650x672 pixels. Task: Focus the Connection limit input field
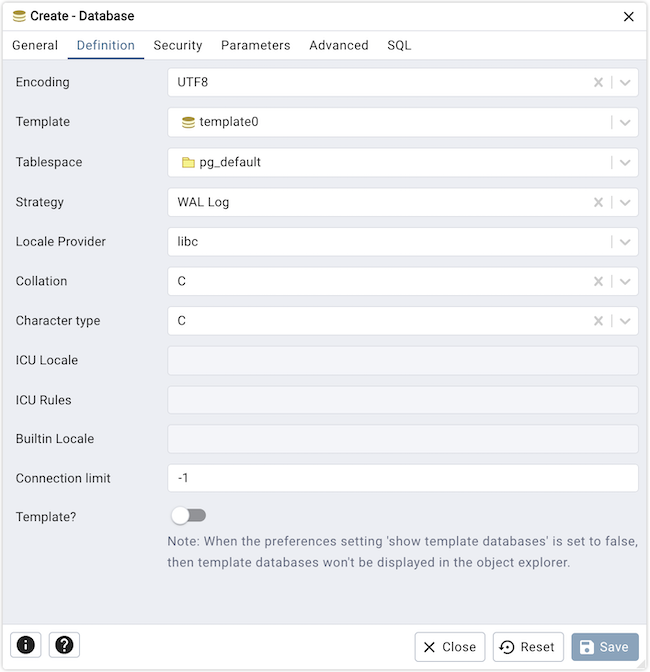tap(402, 479)
